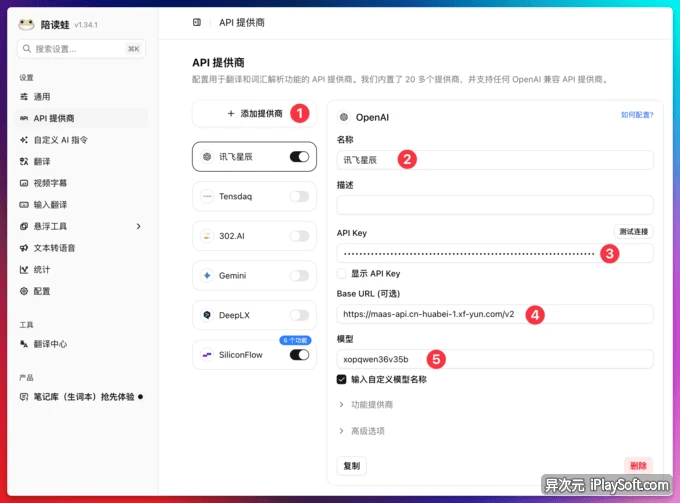Click the 统计 chart icon
The height and width of the screenshot is (503, 680).
click(x=24, y=270)
